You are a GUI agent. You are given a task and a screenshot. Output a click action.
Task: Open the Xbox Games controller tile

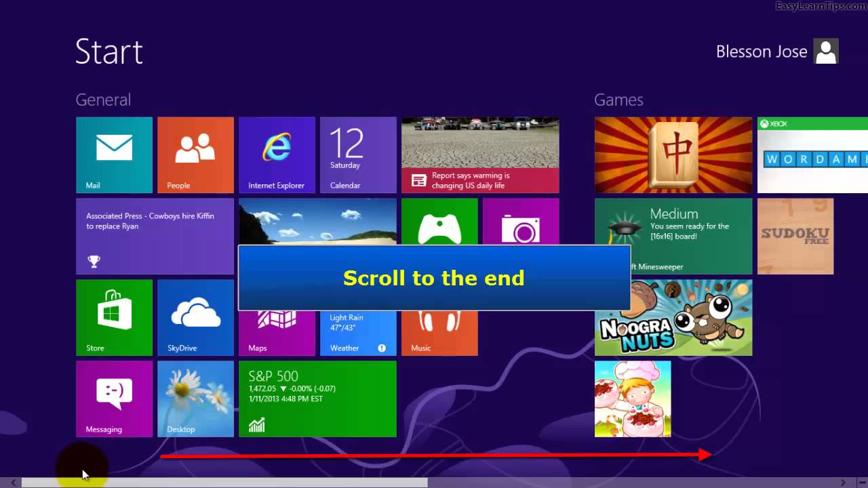[439, 222]
